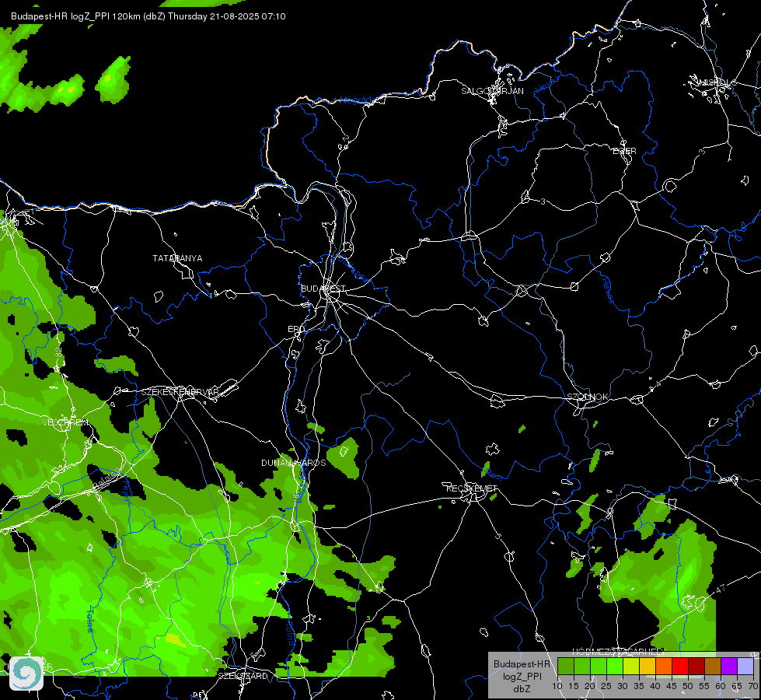761x700 pixels.
Task: Click the VESZPREM city label
Action: point(65,422)
